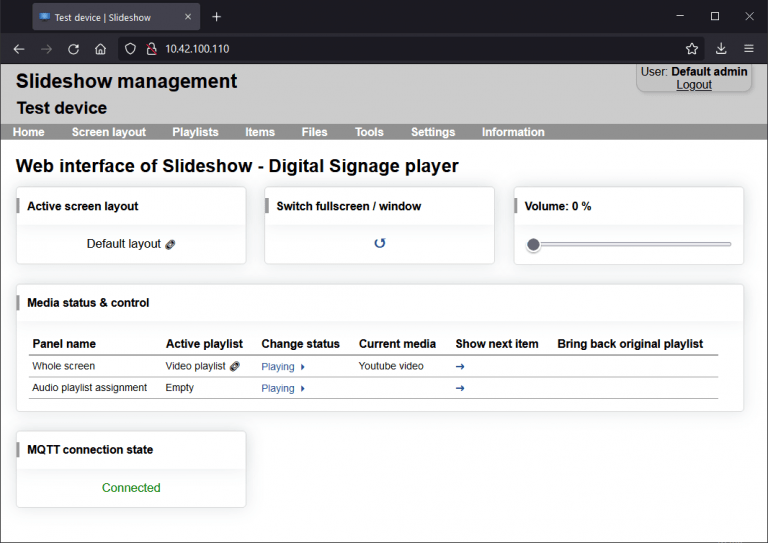The width and height of the screenshot is (768, 543).
Task: Open a new browser tab
Action: (216, 16)
